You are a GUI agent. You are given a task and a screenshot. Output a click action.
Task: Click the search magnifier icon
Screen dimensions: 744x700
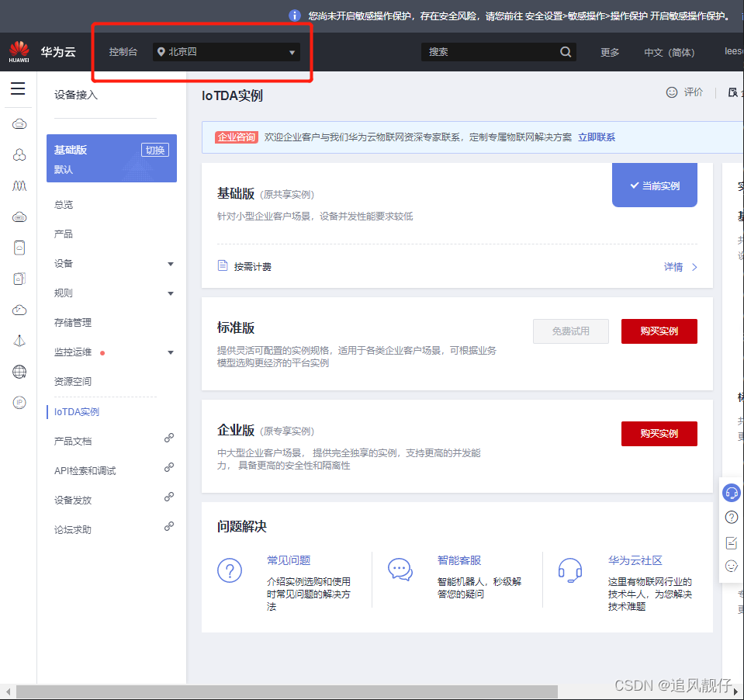click(565, 52)
